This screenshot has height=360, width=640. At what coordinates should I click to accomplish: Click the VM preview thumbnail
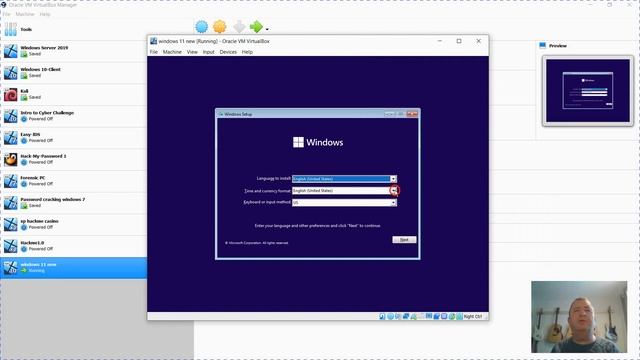pos(588,91)
